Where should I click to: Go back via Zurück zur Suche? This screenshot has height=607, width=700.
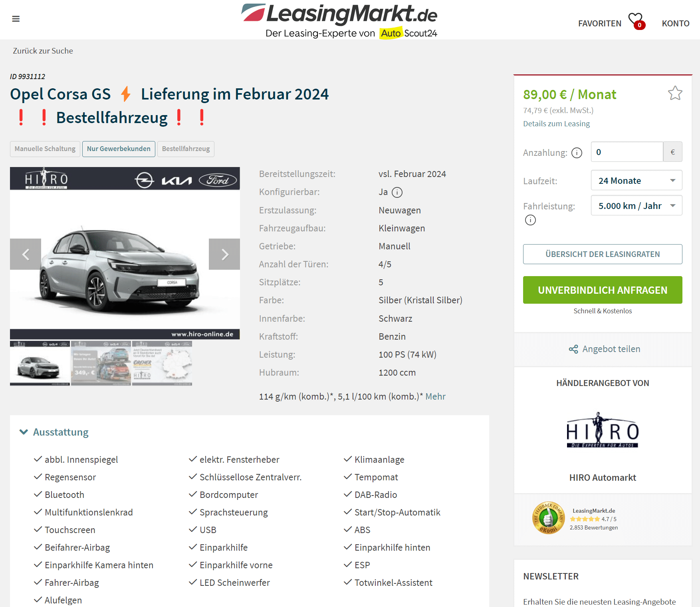tap(43, 51)
